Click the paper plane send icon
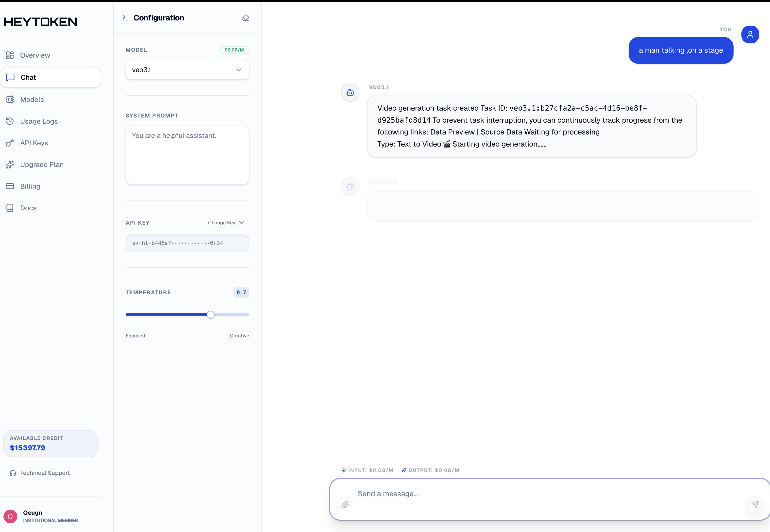The height and width of the screenshot is (532, 770). point(755,504)
